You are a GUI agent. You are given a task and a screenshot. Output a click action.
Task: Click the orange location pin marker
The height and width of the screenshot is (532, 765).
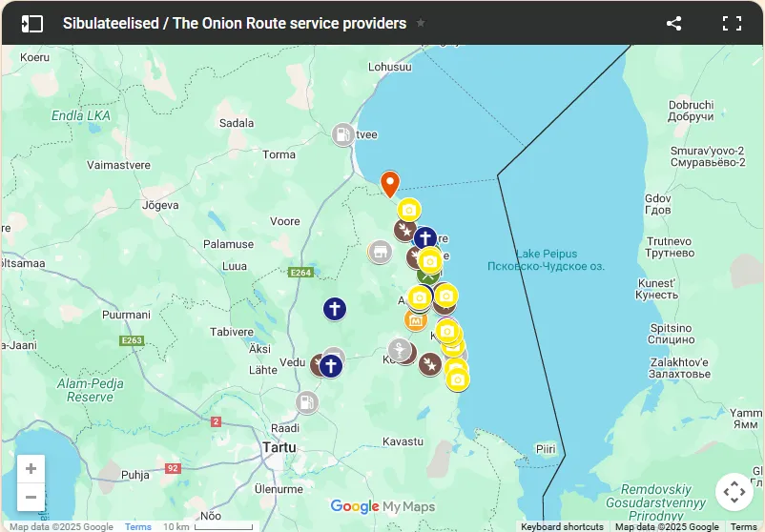(389, 183)
